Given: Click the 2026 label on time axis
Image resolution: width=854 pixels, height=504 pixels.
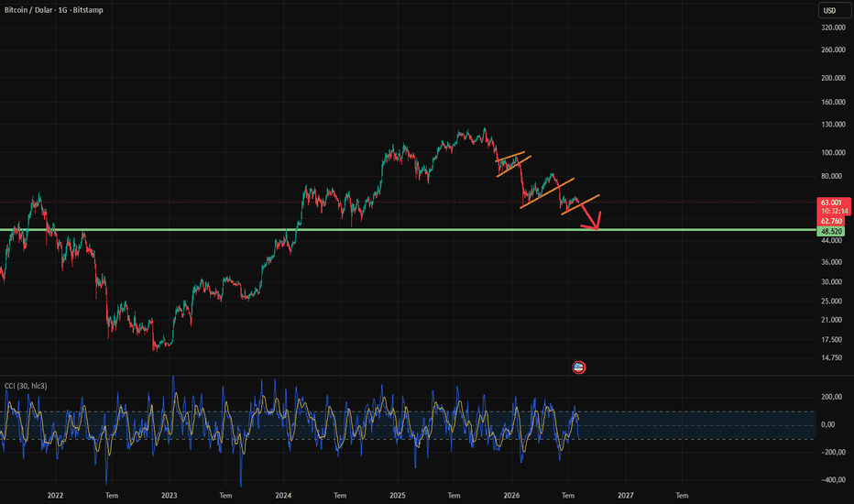Looking at the screenshot, I should point(511,495).
